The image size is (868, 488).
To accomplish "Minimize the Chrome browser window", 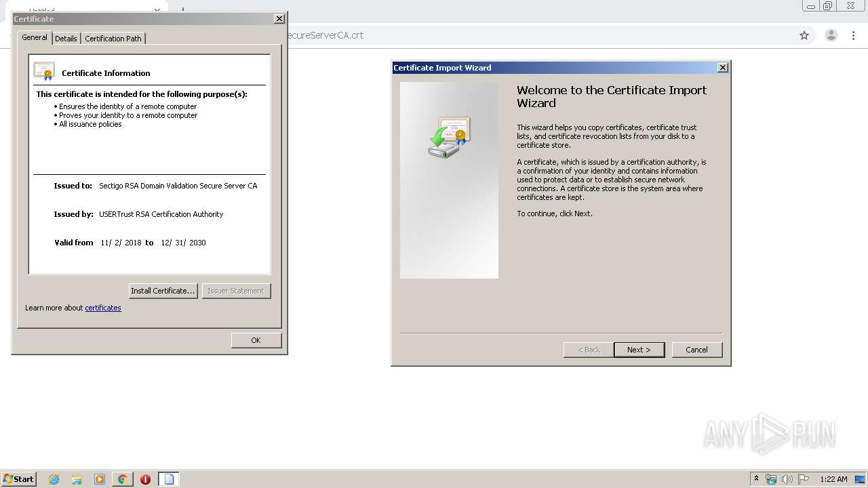I will 811,6.
